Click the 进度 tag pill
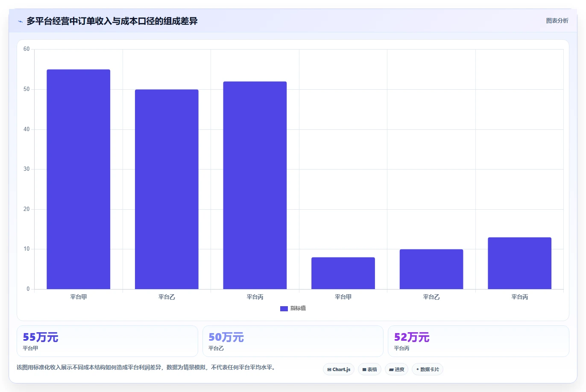The height and width of the screenshot is (392, 586). point(396,369)
